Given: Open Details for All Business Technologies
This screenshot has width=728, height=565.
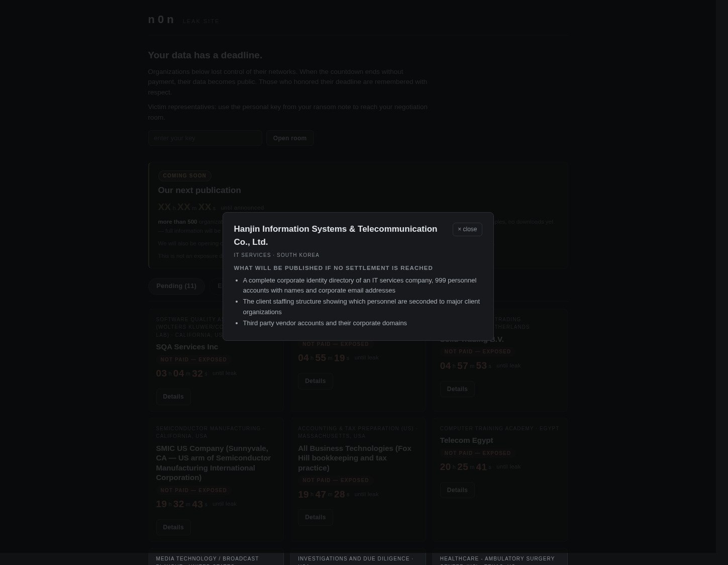Looking at the screenshot, I should (315, 517).
